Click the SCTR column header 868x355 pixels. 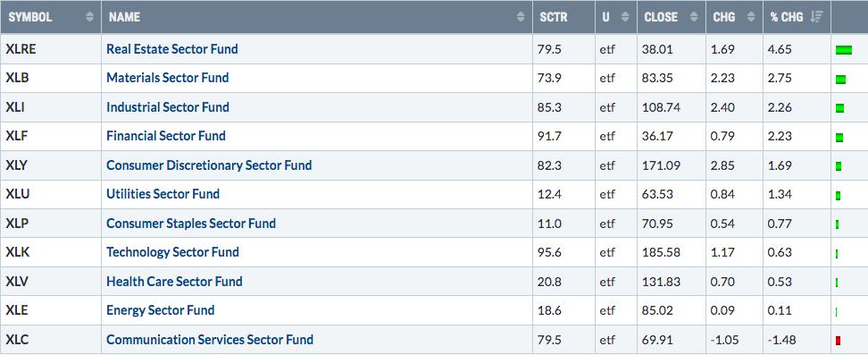click(554, 17)
